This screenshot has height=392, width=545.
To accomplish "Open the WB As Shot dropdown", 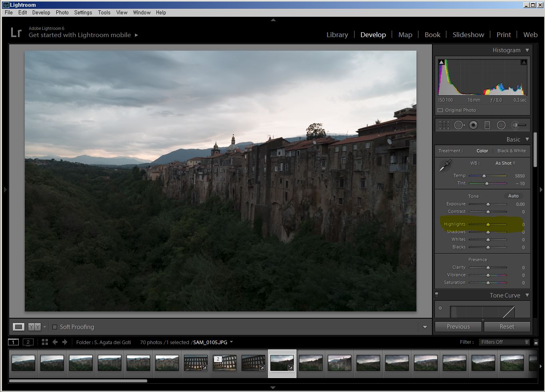I will click(505, 163).
